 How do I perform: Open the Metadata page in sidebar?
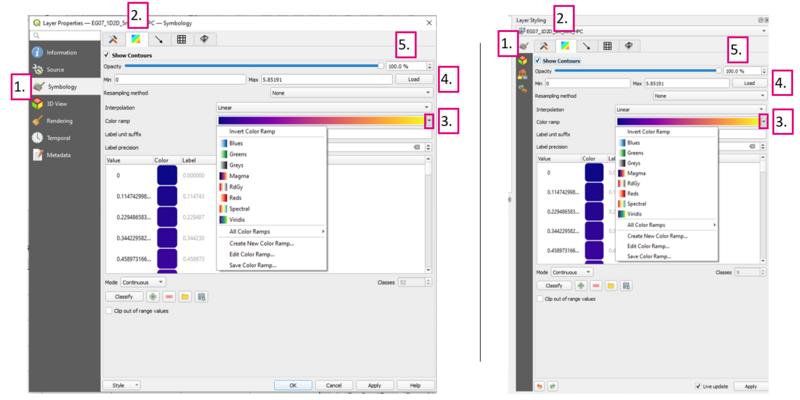(58, 155)
